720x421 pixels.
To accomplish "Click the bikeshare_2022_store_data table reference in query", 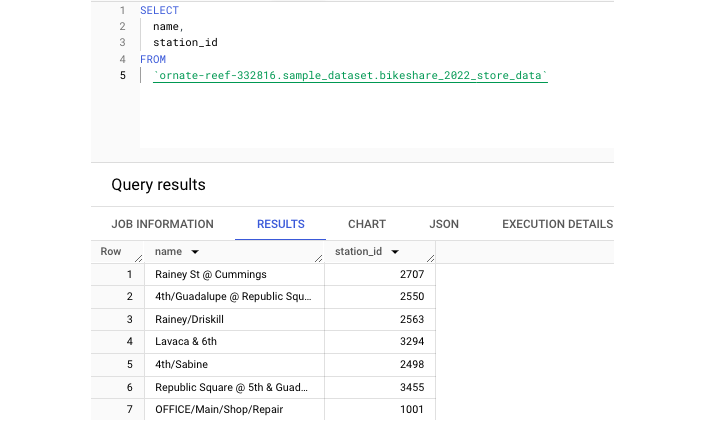I will pos(350,76).
